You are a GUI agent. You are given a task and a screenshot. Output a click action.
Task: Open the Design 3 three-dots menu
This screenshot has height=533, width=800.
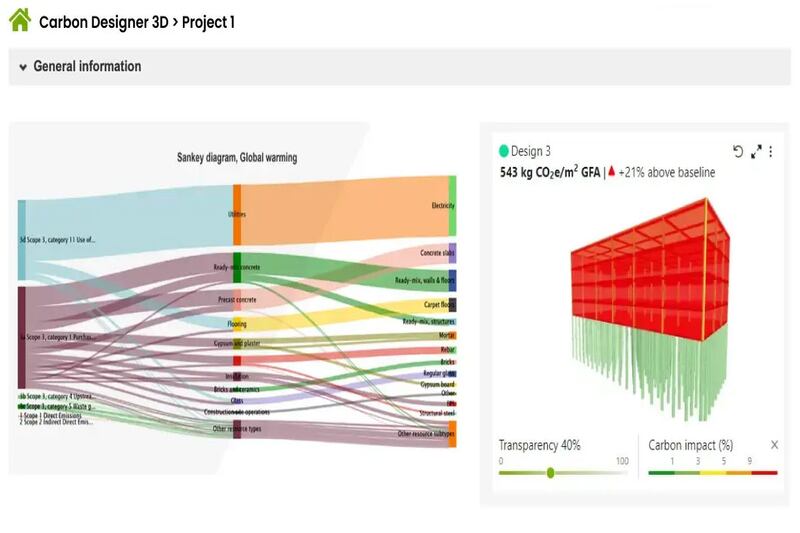click(771, 152)
